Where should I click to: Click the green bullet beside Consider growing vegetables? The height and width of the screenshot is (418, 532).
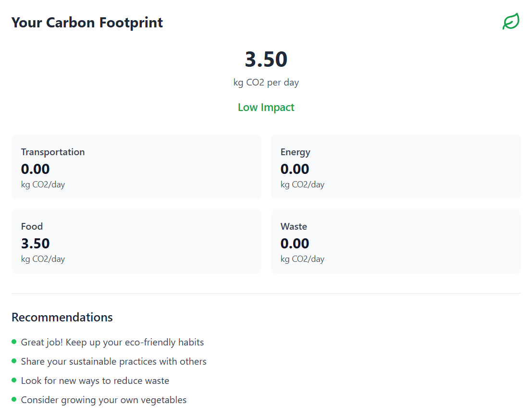pyautogui.click(x=14, y=399)
